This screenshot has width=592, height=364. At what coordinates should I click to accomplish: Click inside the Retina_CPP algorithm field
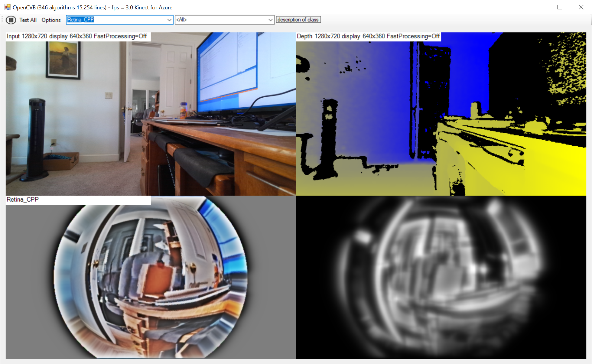tap(115, 20)
